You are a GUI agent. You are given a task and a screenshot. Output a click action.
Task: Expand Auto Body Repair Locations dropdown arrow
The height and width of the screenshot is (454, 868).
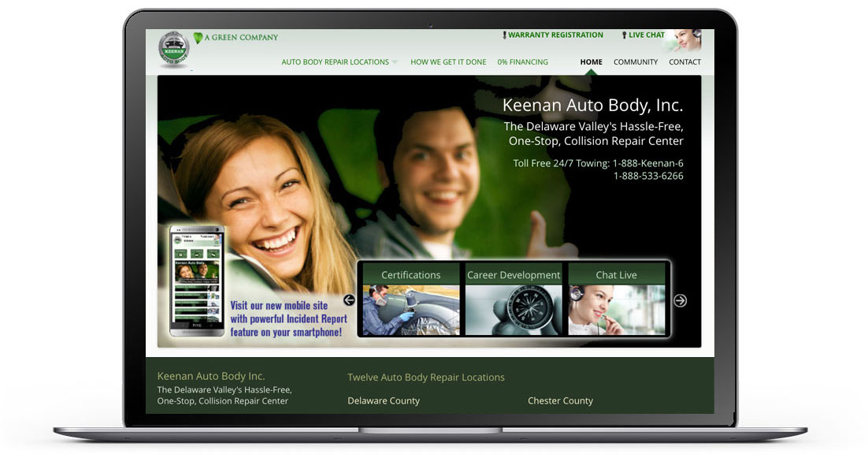coord(395,62)
